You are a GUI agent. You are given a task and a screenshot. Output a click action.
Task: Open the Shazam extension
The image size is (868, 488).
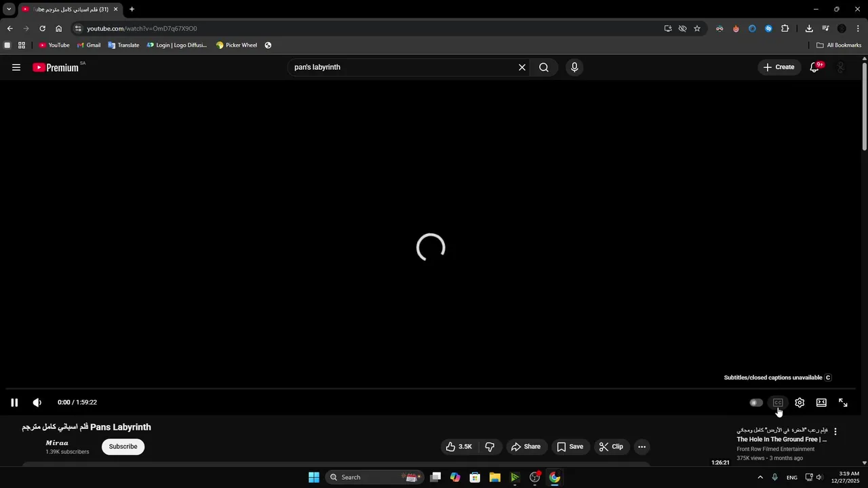(x=768, y=28)
